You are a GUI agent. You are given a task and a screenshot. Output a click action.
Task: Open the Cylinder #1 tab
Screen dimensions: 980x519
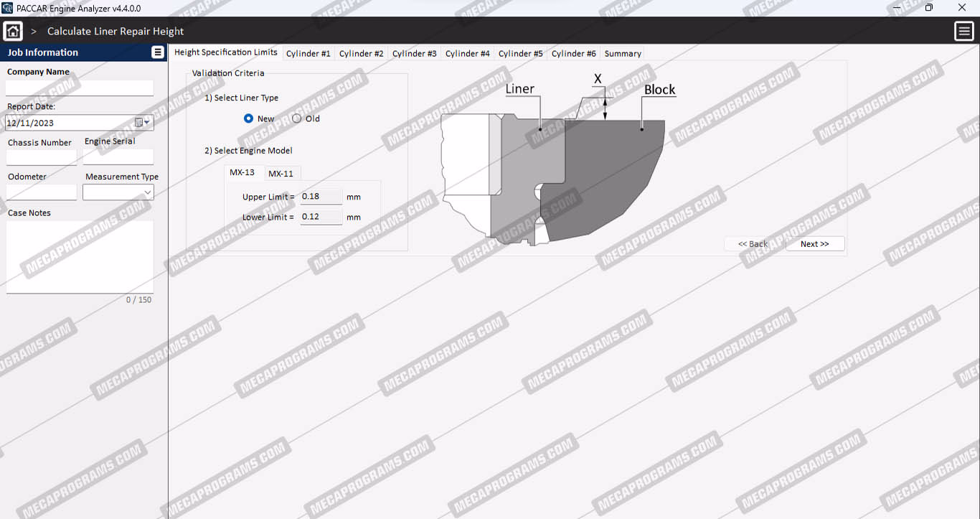click(308, 54)
